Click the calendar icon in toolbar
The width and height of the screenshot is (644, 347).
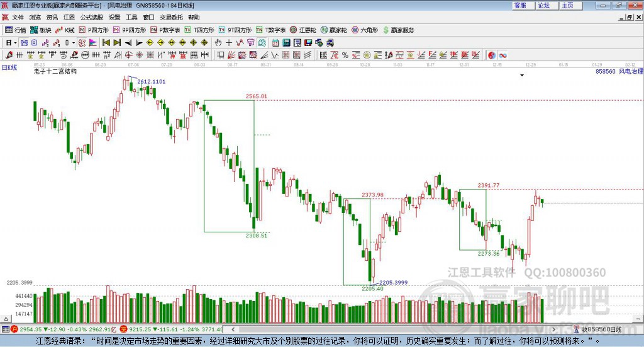click(x=275, y=43)
